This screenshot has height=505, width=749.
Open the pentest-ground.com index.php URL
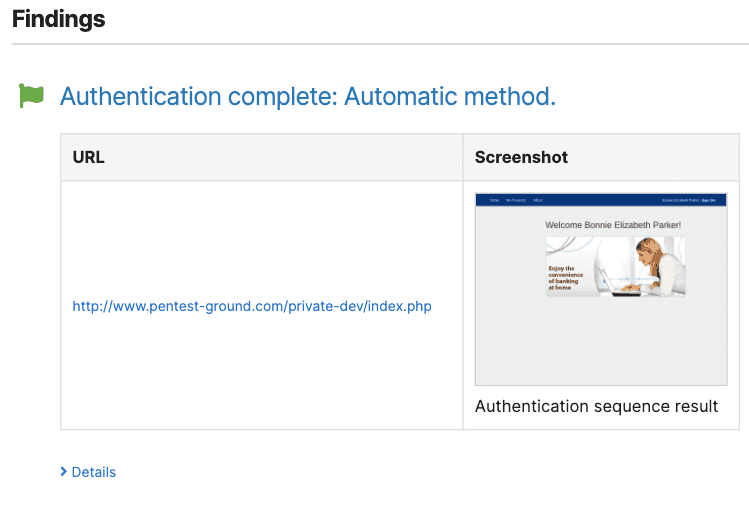click(252, 306)
